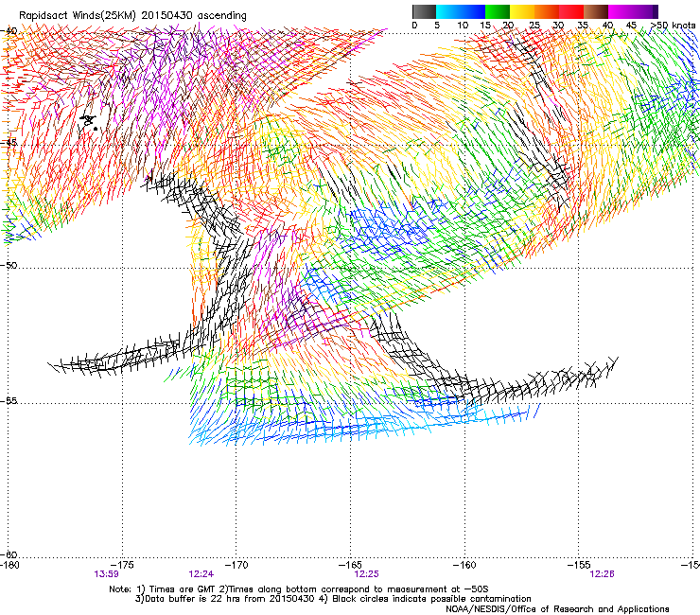
Task: Click the magenta 40-45 knots legend swatch
Action: coord(621,11)
